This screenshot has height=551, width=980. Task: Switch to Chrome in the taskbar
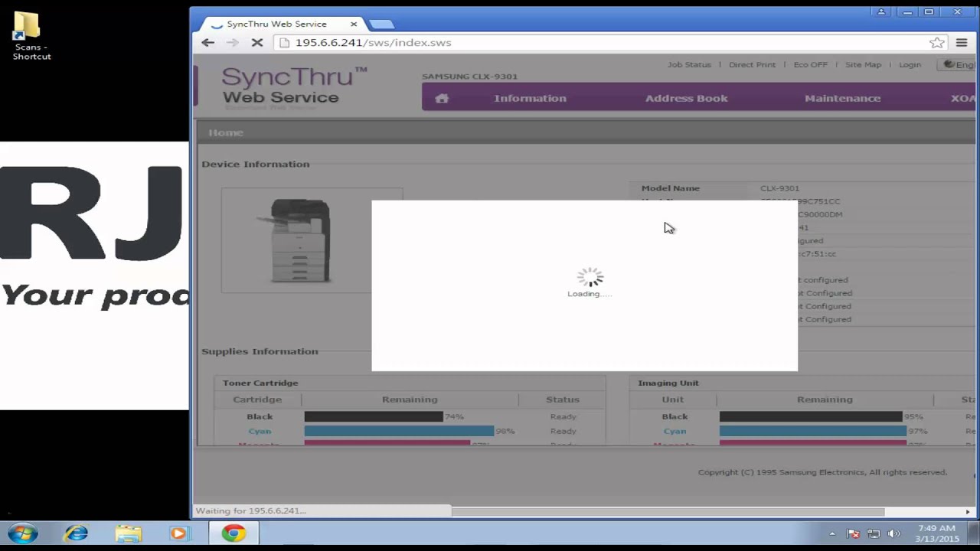click(x=234, y=533)
